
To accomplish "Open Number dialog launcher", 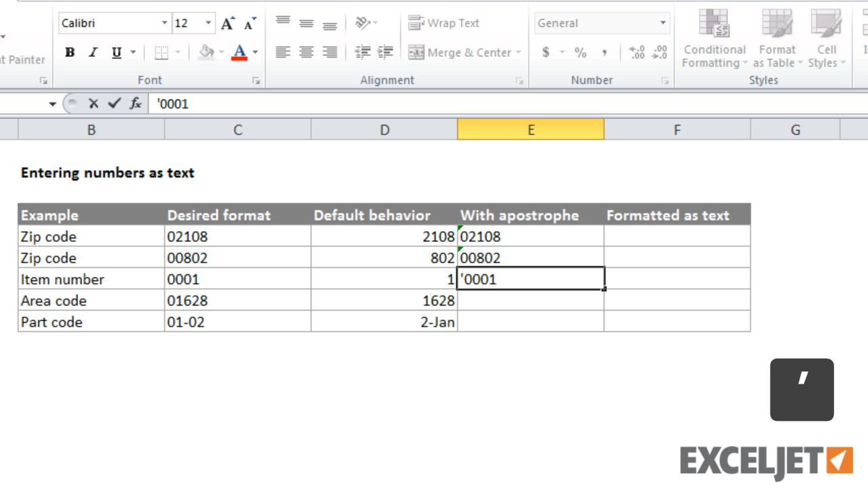I will pyautogui.click(x=665, y=81).
